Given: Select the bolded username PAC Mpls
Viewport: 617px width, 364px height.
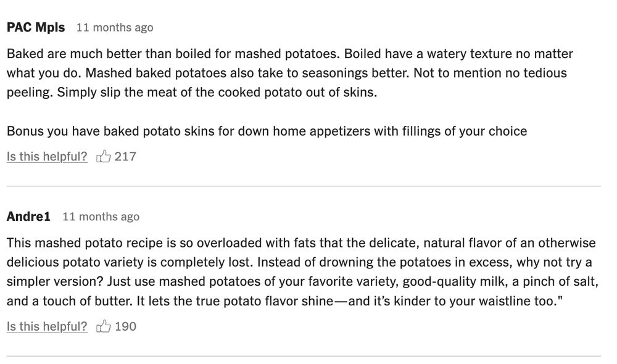Looking at the screenshot, I should [x=35, y=27].
